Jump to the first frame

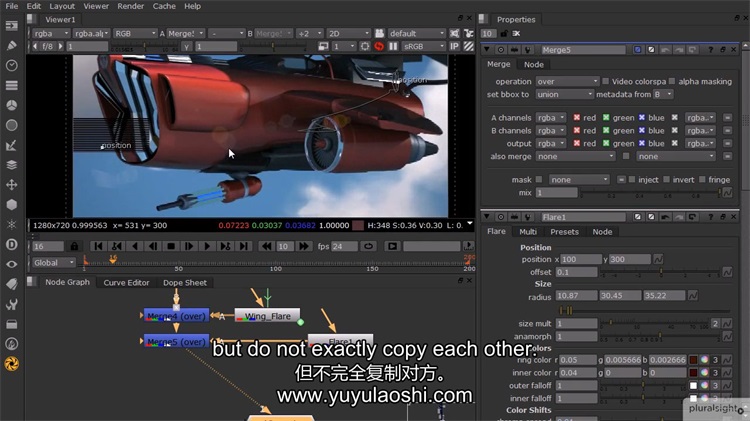[98, 246]
